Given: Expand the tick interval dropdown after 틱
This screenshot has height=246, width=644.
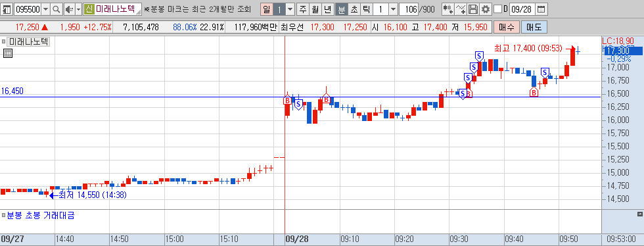Looking at the screenshot, I should coord(393,9).
